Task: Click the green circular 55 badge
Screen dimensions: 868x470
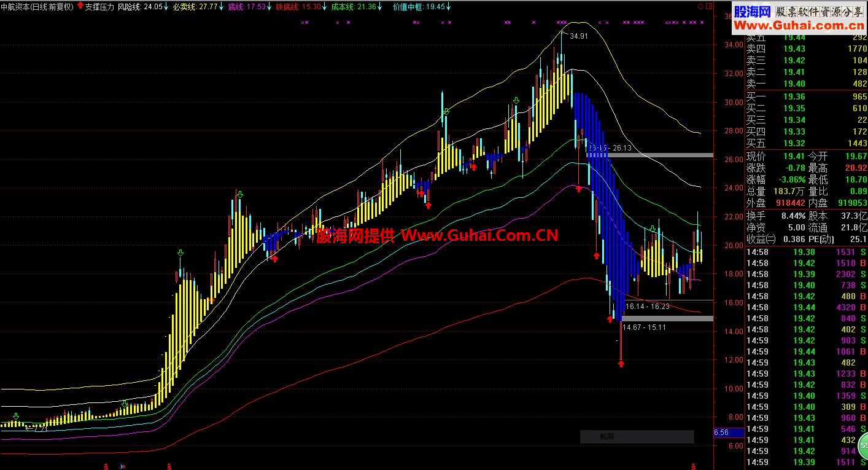Action: pyautogui.click(x=863, y=446)
